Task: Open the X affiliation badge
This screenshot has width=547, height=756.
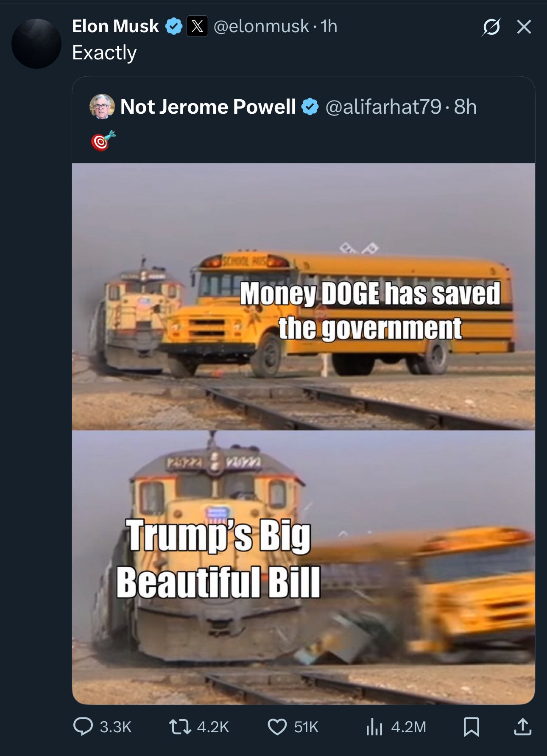Action: pos(197,26)
